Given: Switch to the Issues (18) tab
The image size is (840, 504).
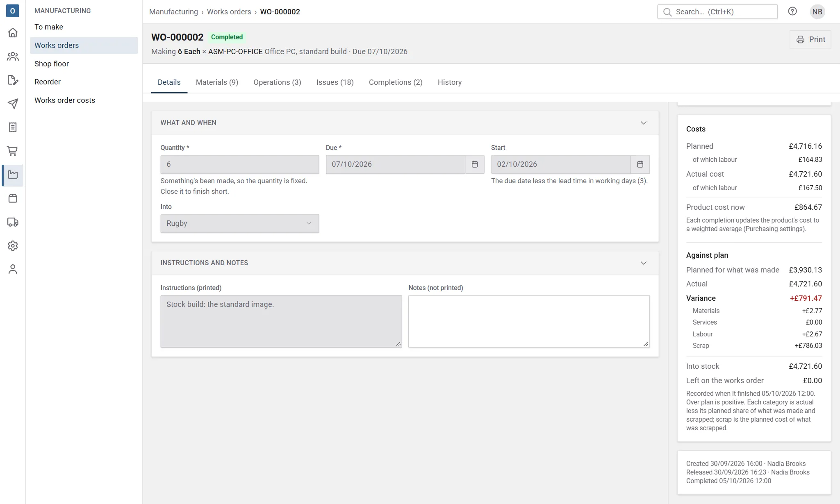Looking at the screenshot, I should pyautogui.click(x=335, y=82).
